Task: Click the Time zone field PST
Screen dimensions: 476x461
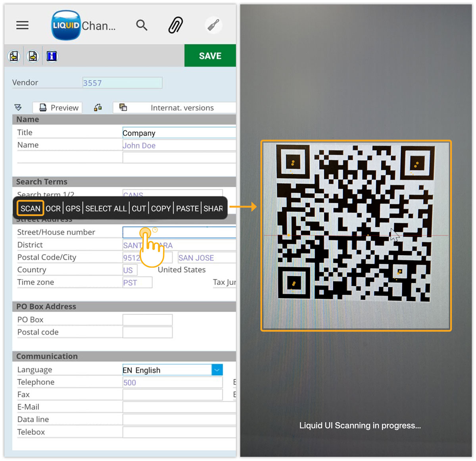Action: tap(137, 282)
